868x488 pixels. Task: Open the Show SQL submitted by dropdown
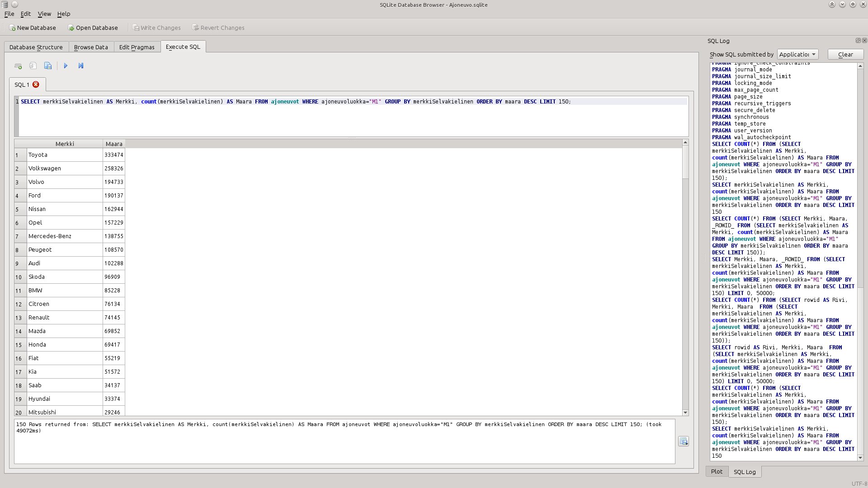(x=797, y=54)
